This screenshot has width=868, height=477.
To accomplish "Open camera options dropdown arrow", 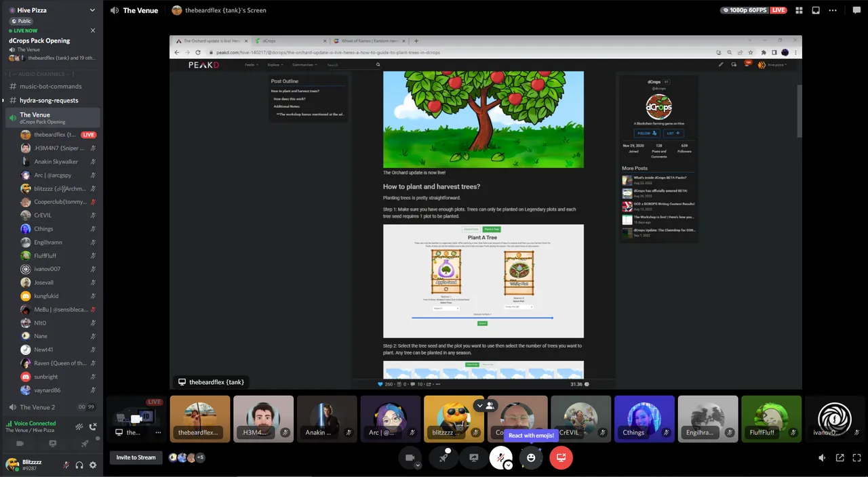I will tap(418, 465).
